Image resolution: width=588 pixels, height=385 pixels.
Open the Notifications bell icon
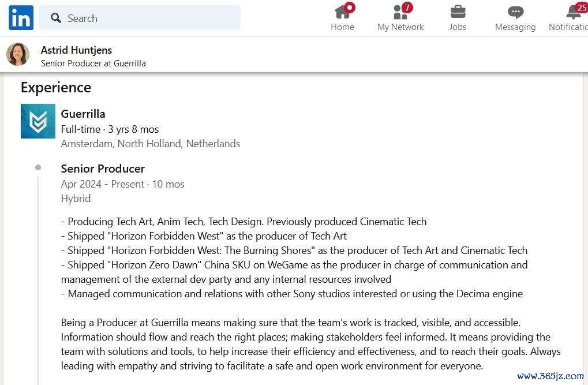tap(574, 12)
